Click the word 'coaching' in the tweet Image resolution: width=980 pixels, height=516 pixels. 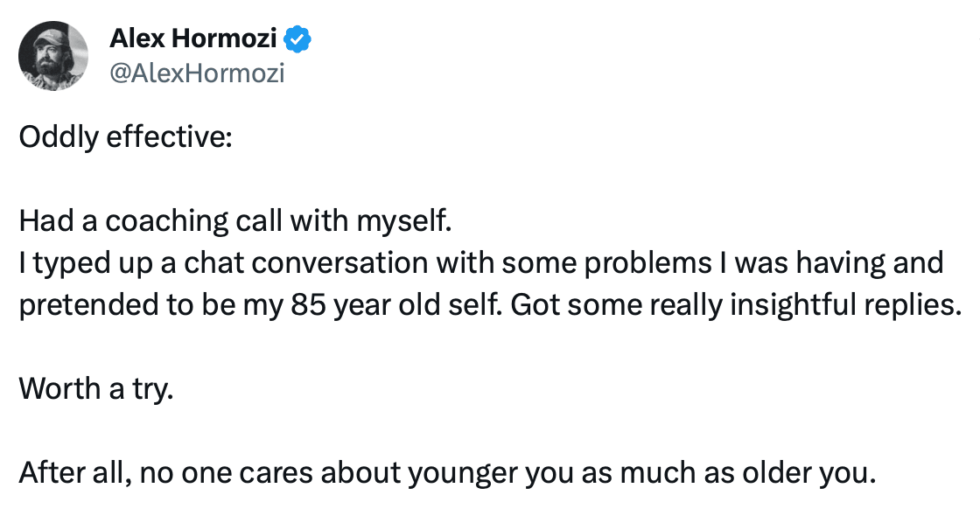pos(166,222)
